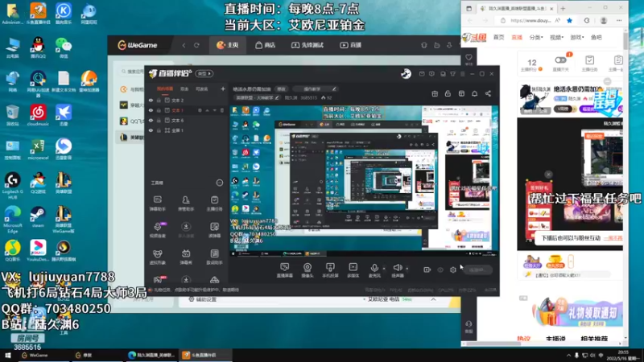Screen dimensions: 644x362
Task: Add a 摄像头 camera source
Action: [x=308, y=270]
